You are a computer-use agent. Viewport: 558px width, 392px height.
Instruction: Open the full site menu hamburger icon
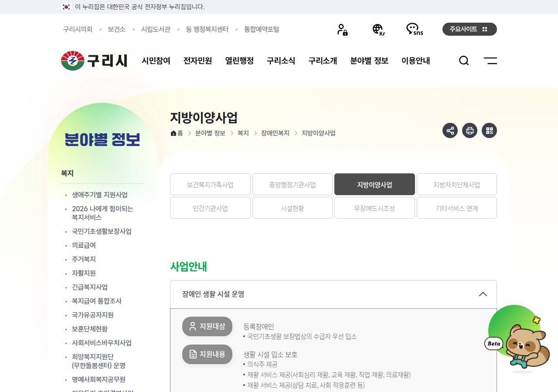490,61
